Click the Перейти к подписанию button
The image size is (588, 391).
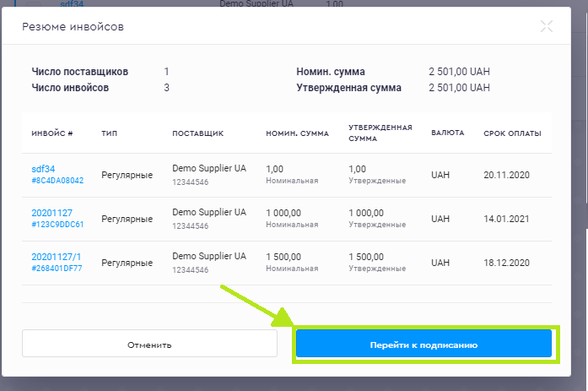click(423, 345)
